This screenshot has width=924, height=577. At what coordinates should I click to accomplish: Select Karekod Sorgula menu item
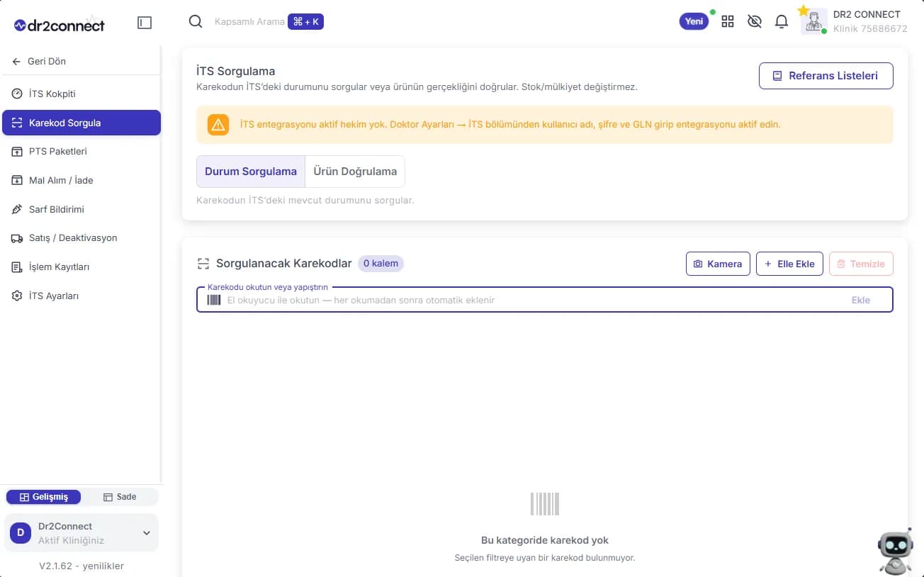pos(81,123)
